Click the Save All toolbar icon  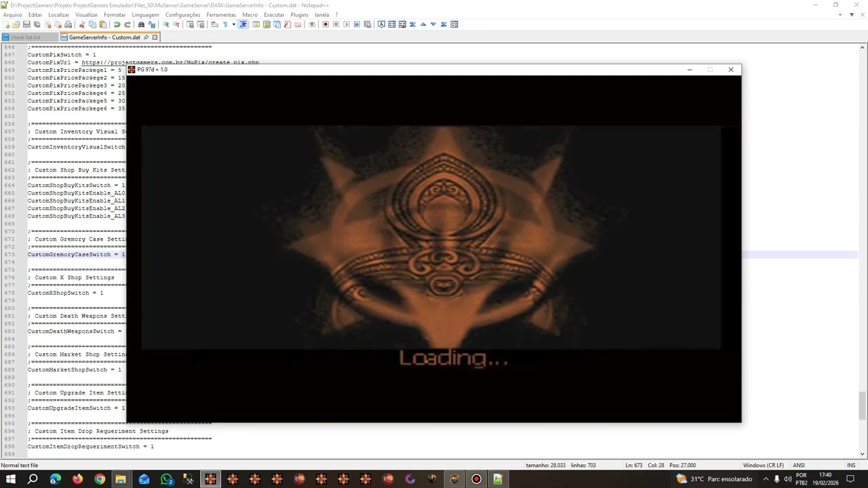tap(37, 24)
